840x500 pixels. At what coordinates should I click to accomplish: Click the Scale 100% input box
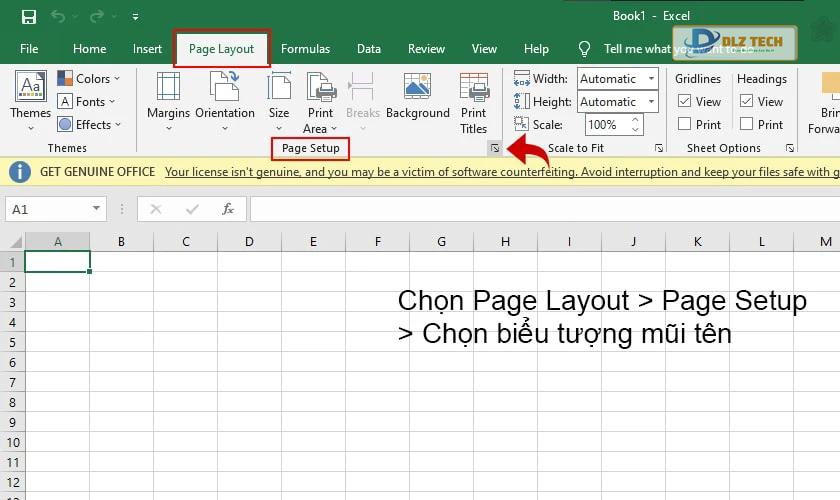tap(608, 125)
